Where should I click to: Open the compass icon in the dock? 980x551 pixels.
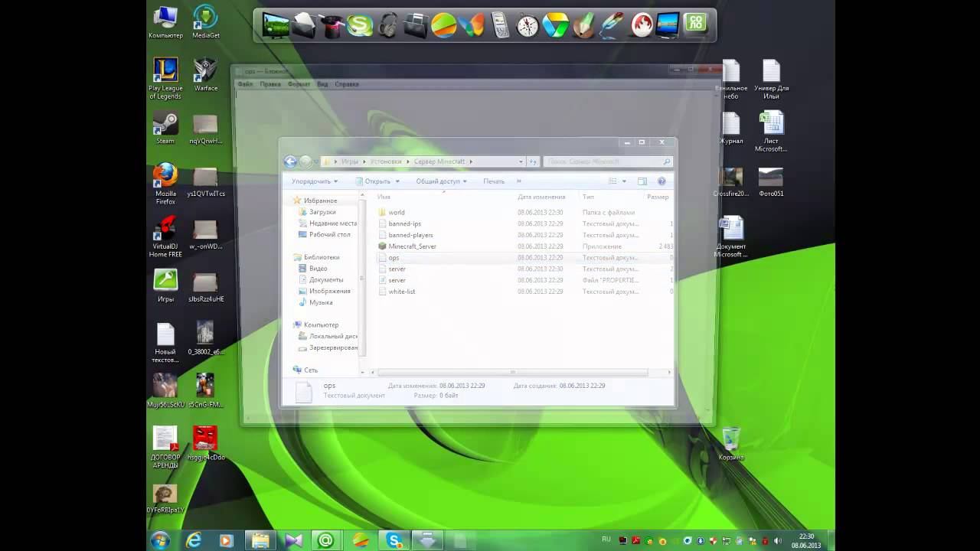tap(528, 25)
